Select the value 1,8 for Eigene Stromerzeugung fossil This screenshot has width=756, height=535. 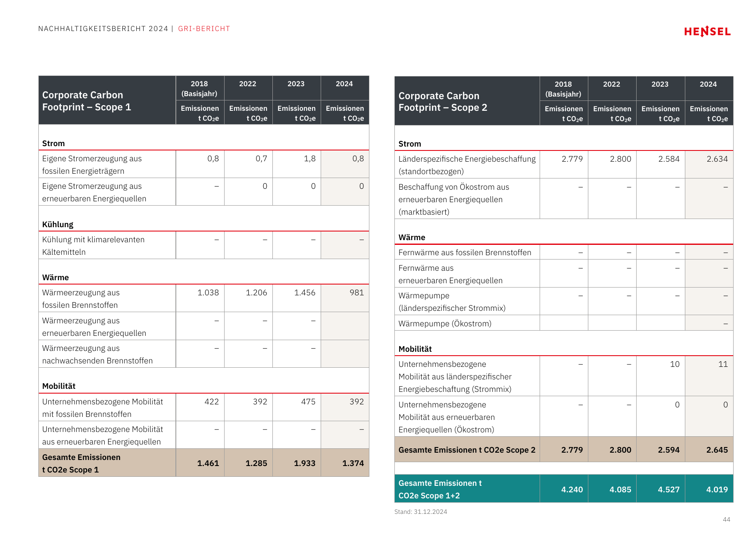(x=310, y=159)
